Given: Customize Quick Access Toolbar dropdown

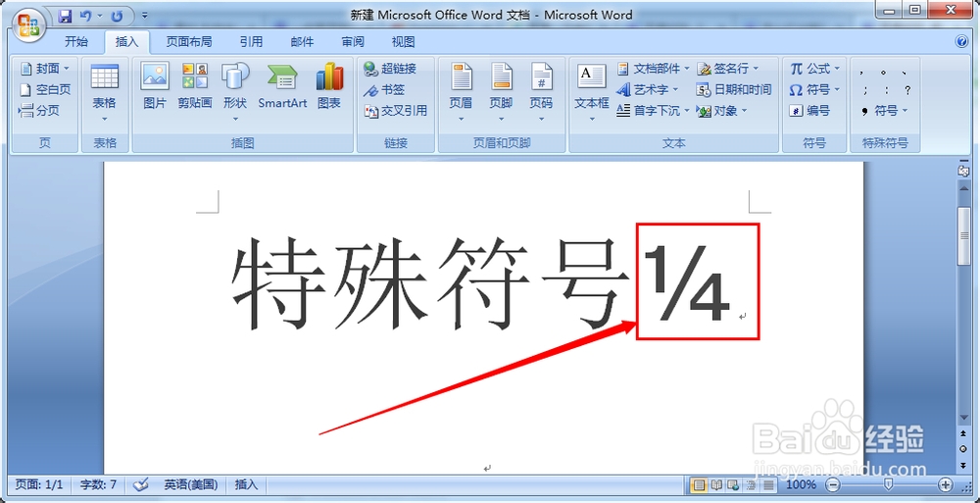Looking at the screenshot, I should pos(145,15).
